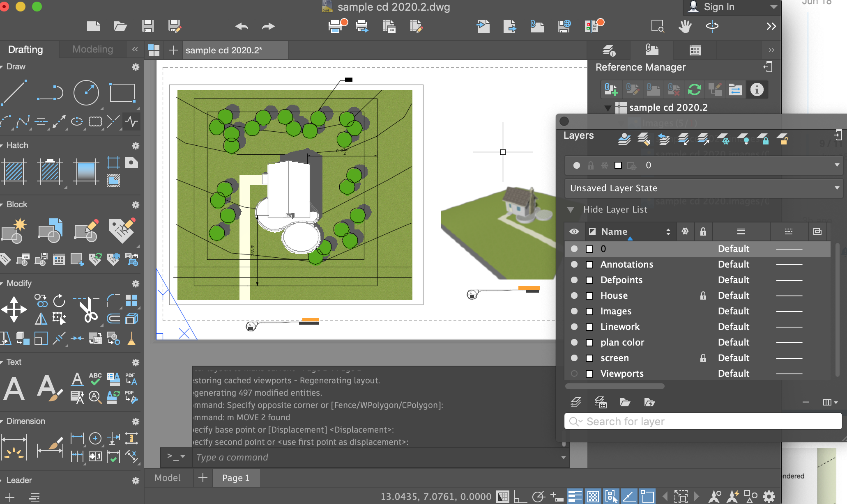Open a drawing with the Open folder icon
847x504 pixels.
[x=120, y=26]
